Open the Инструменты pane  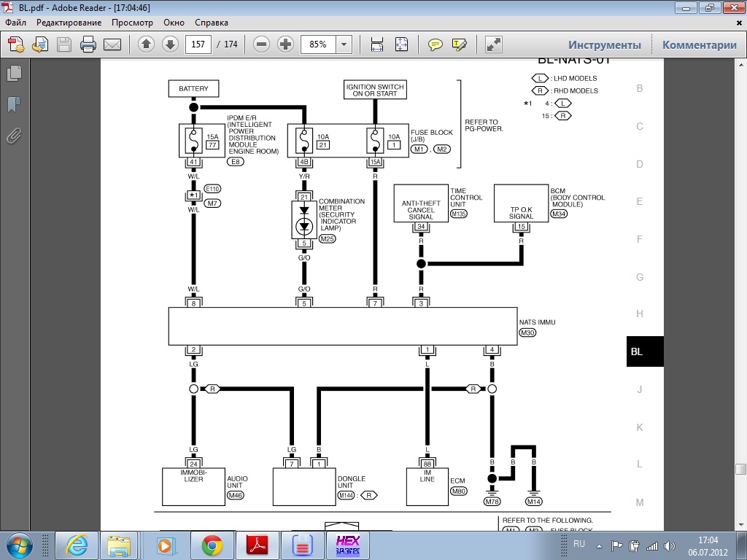pyautogui.click(x=605, y=44)
